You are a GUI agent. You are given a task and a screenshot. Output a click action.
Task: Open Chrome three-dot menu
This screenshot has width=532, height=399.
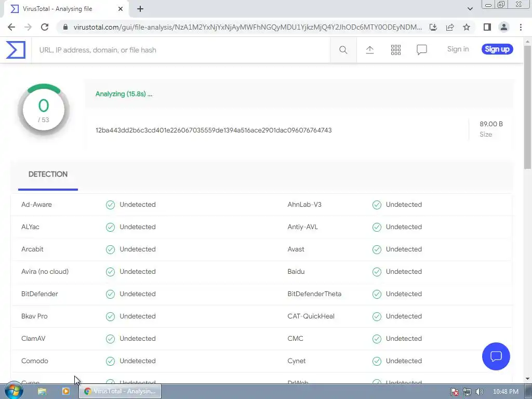click(521, 27)
